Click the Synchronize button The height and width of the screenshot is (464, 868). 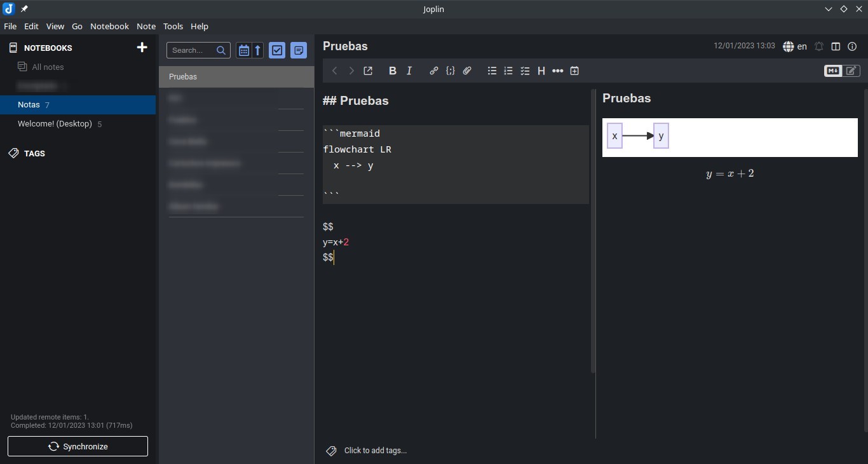[78, 446]
